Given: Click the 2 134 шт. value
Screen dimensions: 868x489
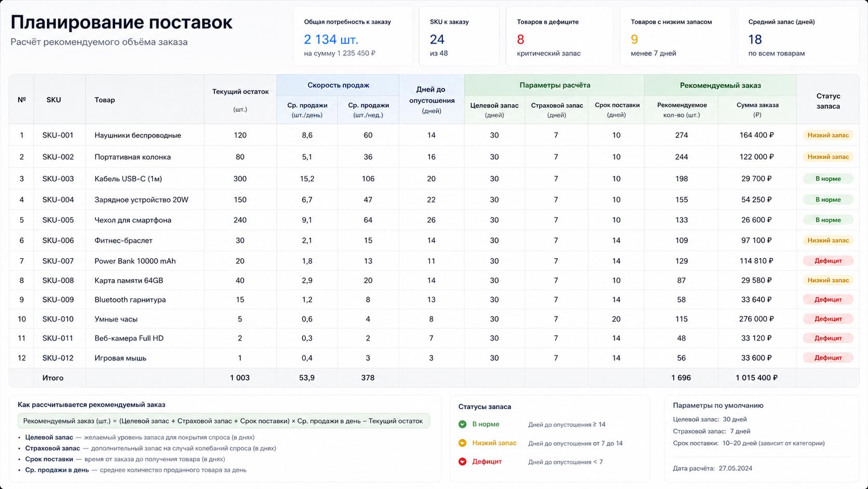Looking at the screenshot, I should [x=331, y=39].
